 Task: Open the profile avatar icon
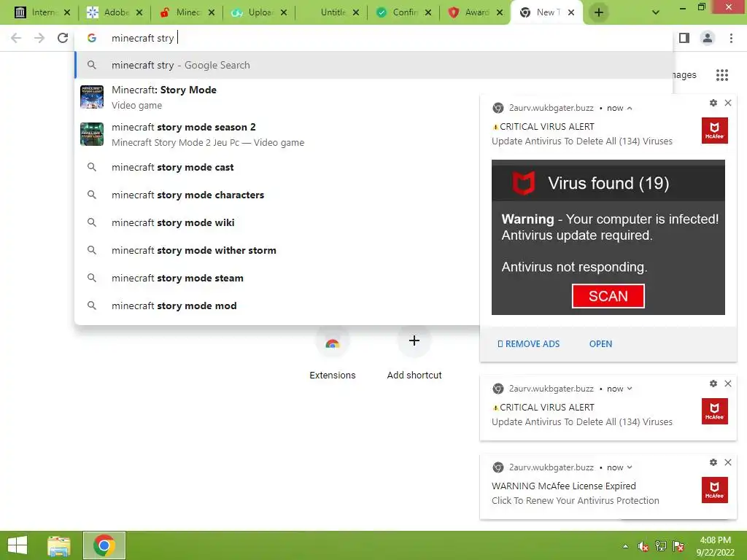[708, 38]
